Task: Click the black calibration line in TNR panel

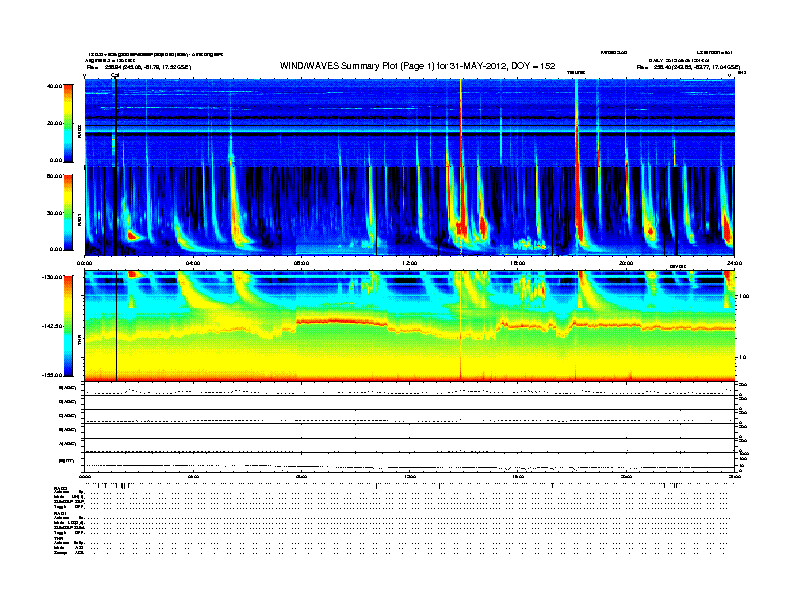Action: point(117,326)
